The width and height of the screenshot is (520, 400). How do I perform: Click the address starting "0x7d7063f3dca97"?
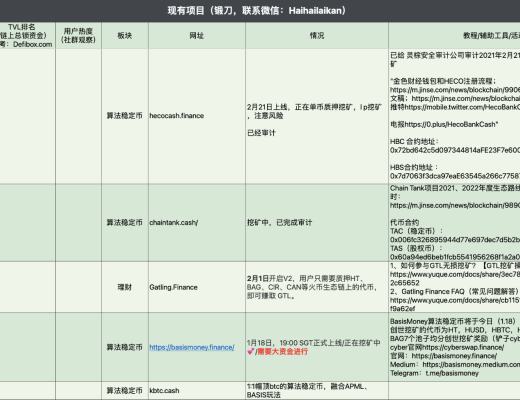click(x=455, y=176)
